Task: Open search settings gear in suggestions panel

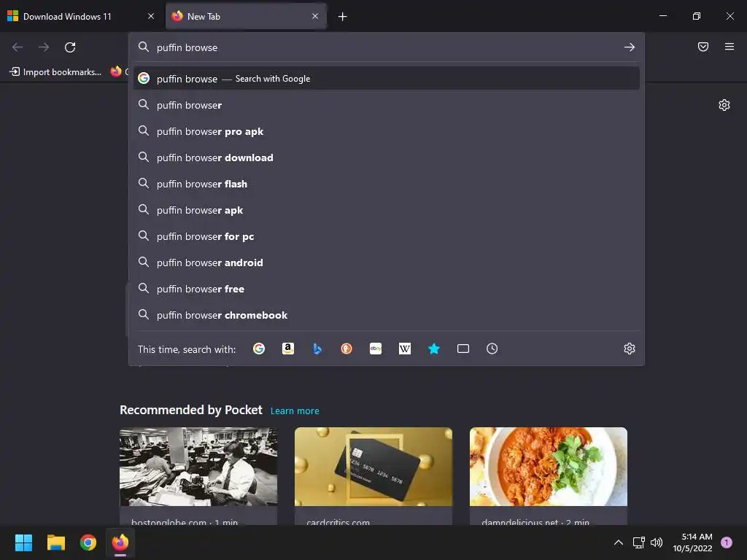Action: [x=630, y=349]
